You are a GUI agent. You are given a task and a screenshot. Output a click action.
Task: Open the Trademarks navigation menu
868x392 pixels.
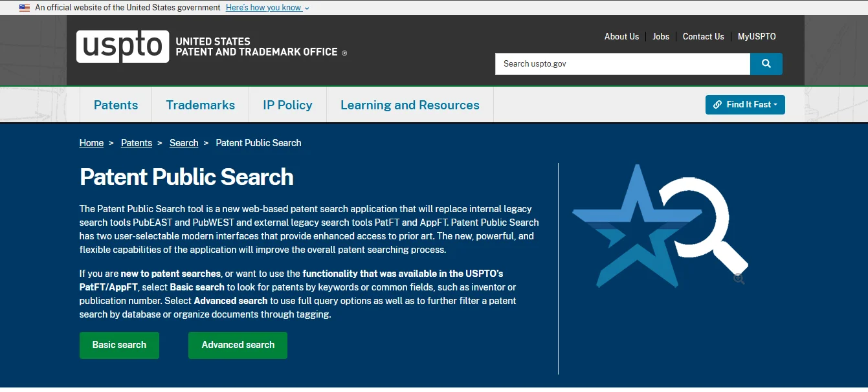coord(201,105)
